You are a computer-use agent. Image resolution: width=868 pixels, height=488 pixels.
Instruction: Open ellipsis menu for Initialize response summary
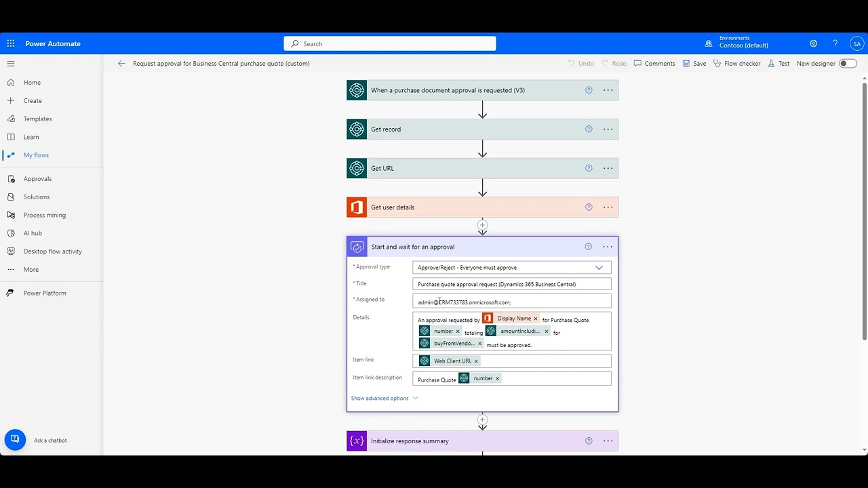(608, 441)
